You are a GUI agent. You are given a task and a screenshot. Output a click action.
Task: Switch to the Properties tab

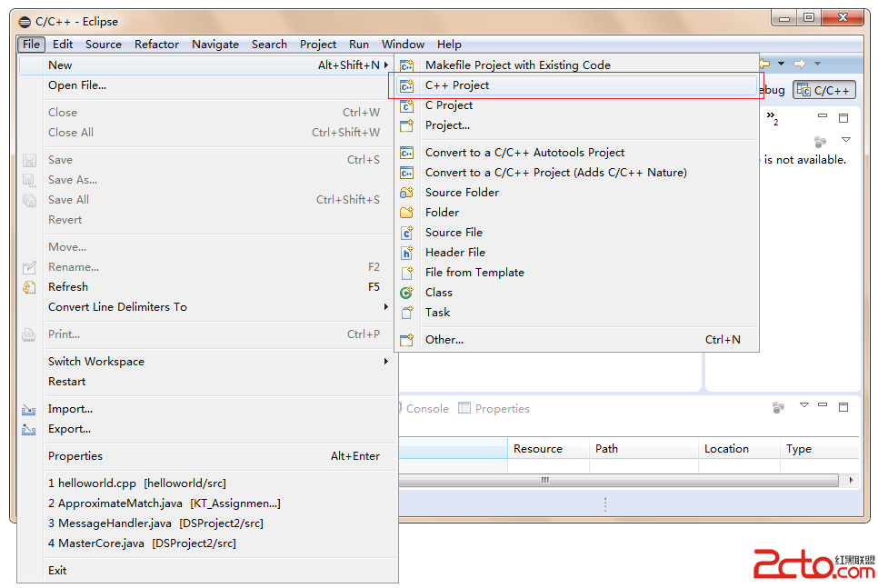(494, 409)
